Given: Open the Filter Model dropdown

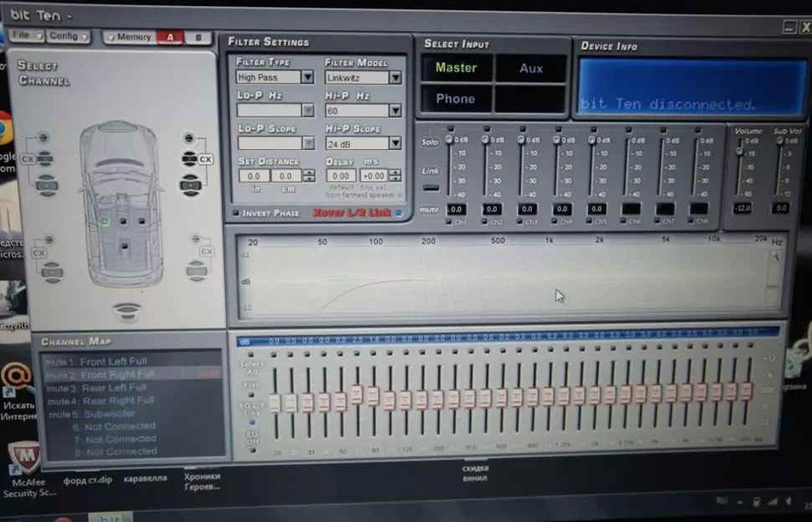Looking at the screenshot, I should coord(395,78).
